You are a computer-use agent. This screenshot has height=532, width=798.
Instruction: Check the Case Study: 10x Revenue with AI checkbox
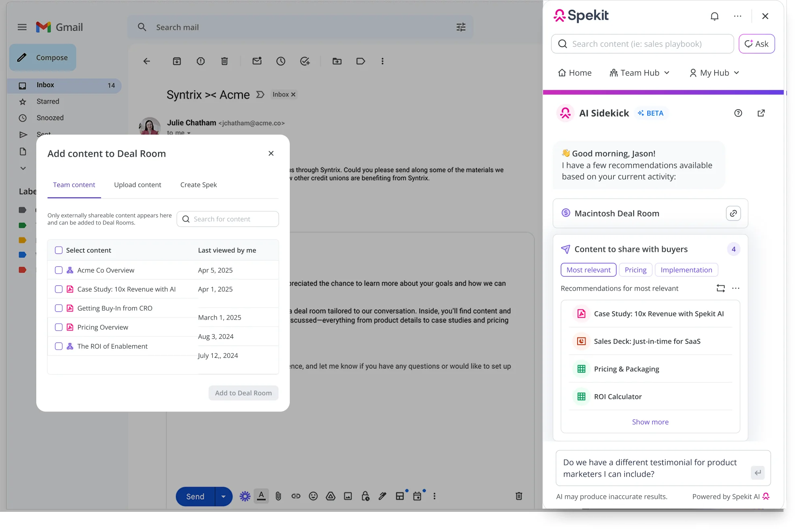(x=59, y=289)
